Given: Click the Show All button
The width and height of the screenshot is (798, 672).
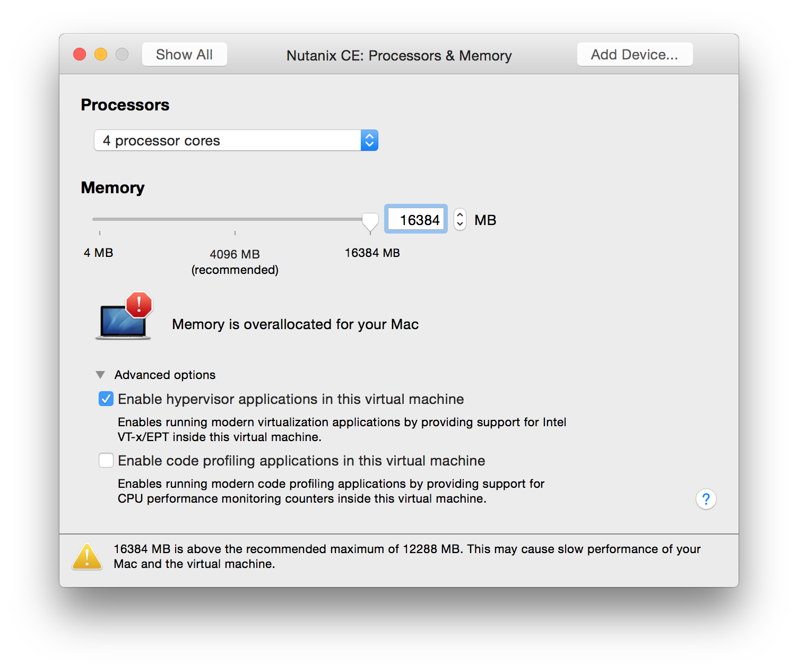Looking at the screenshot, I should coord(184,54).
